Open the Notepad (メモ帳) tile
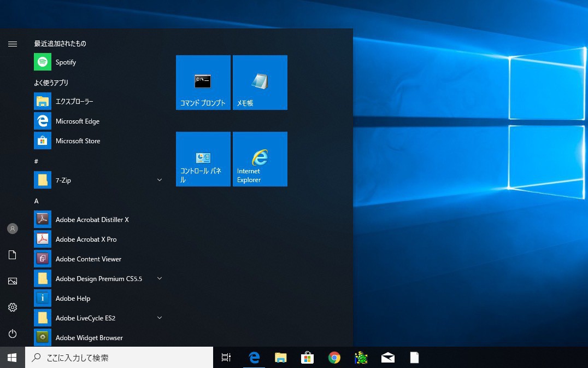 point(260,83)
